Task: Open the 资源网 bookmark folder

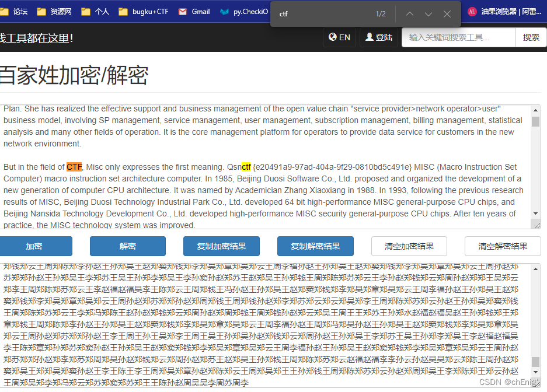Action: point(54,12)
